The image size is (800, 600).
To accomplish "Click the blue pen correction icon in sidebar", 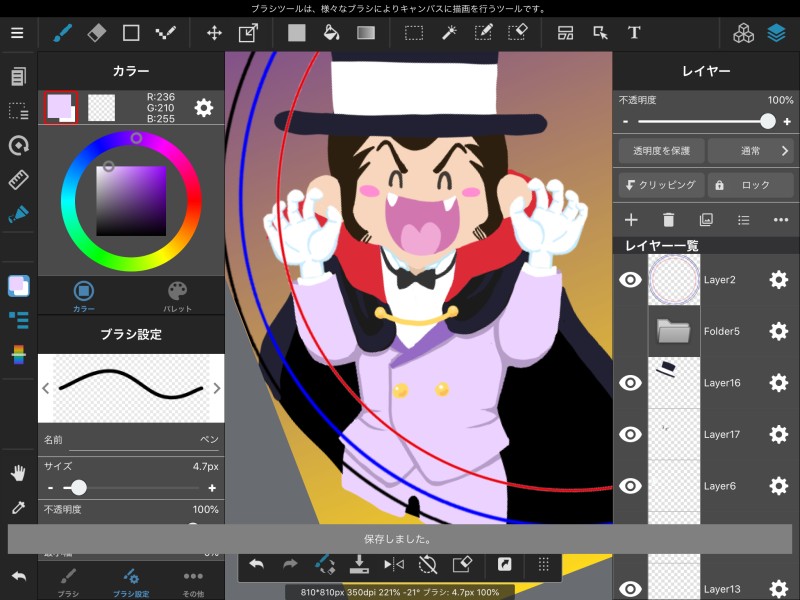I will 18,214.
